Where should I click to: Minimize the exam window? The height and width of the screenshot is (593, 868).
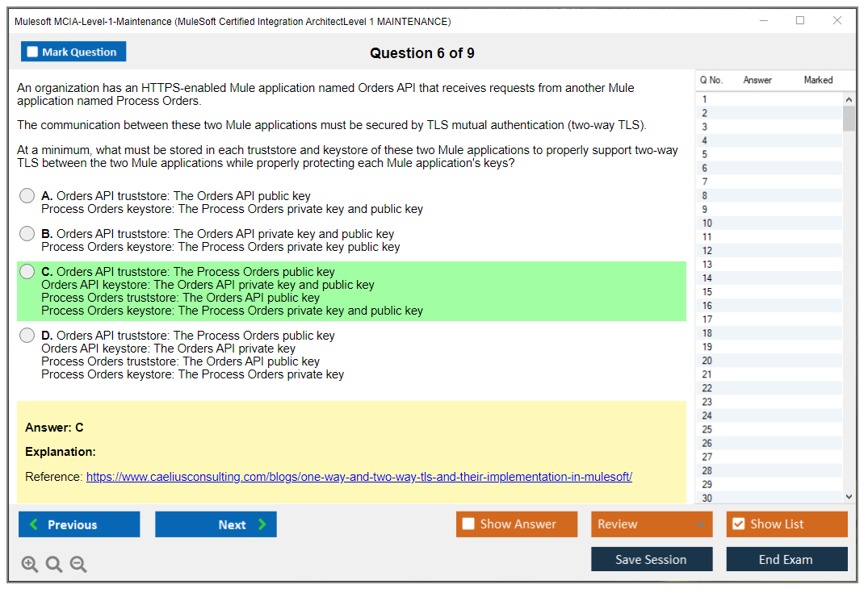coord(763,21)
